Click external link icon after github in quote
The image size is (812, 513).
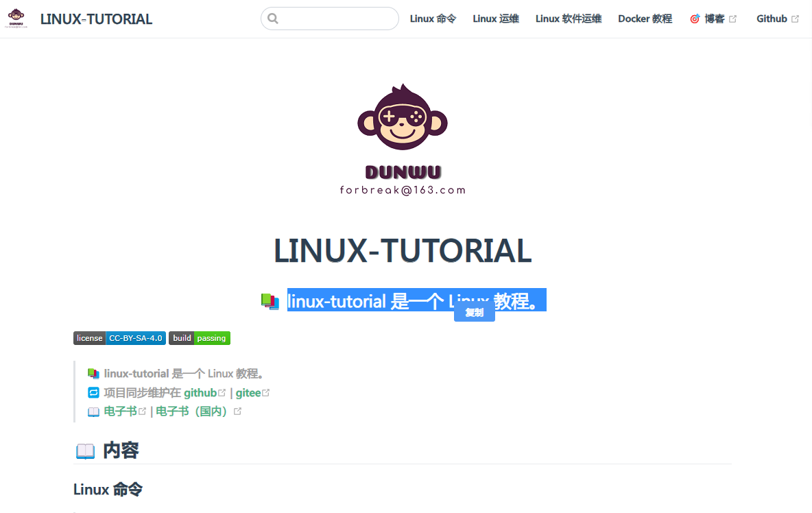(222, 392)
